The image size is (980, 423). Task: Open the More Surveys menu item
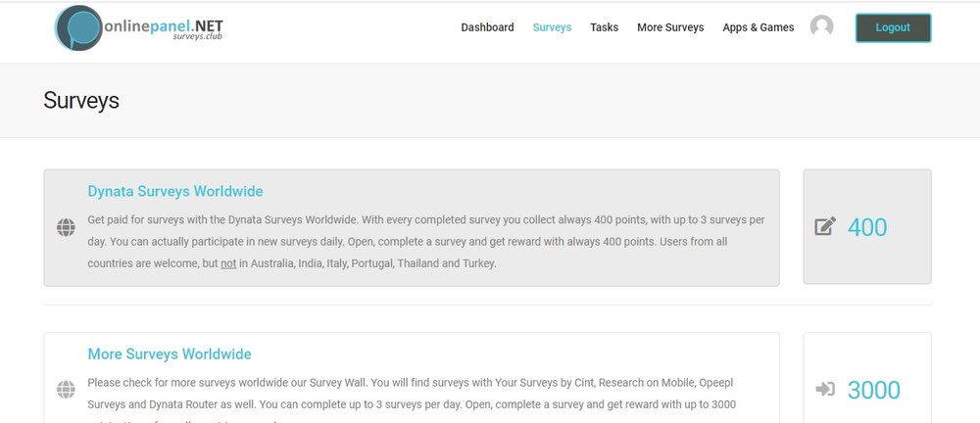coord(670,27)
